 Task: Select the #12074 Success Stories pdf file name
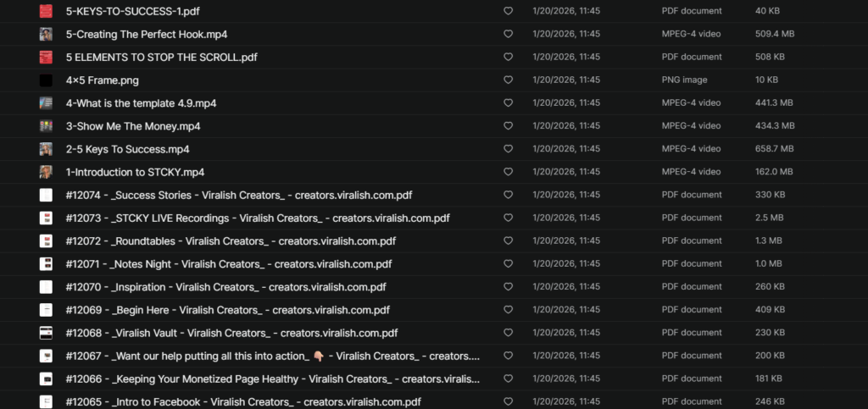coord(239,195)
